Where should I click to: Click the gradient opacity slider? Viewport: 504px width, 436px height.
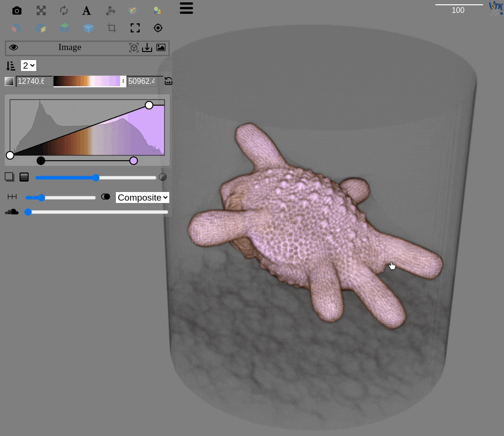click(x=95, y=178)
